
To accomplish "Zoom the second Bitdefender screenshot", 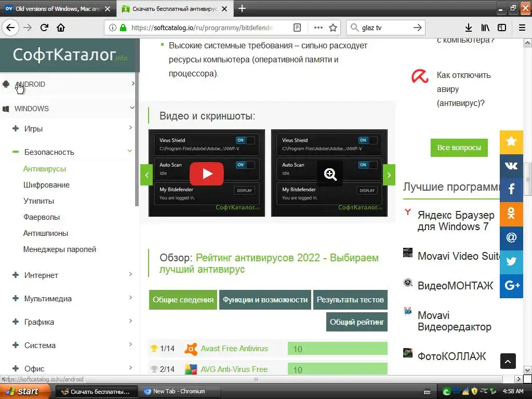I will pos(330,174).
